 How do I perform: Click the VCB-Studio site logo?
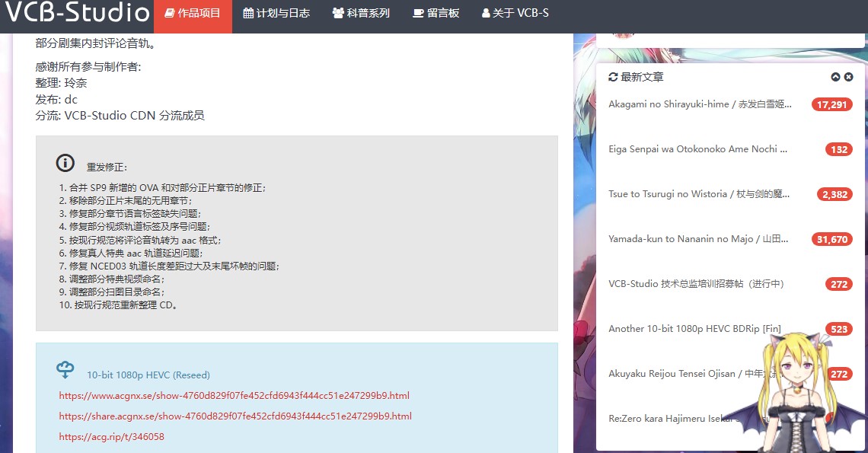[x=78, y=13]
